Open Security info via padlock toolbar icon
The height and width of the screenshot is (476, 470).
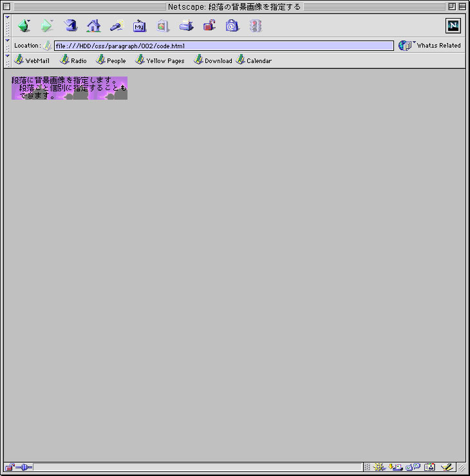click(209, 26)
